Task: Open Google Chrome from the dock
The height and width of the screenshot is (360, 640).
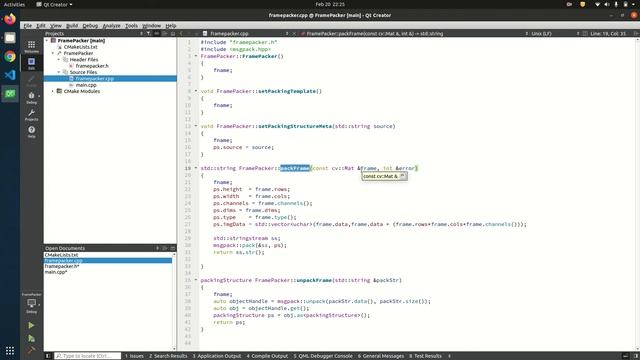Action: [x=10, y=57]
